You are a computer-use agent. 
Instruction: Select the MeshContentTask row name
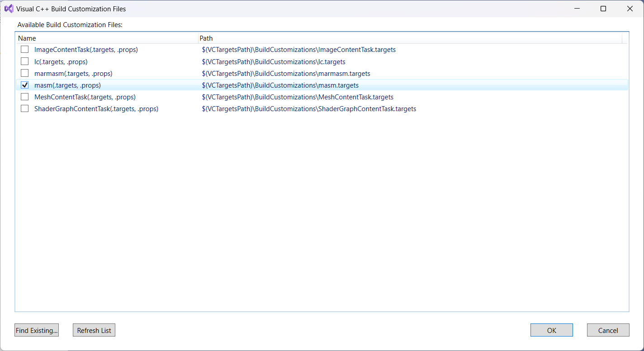tap(85, 97)
